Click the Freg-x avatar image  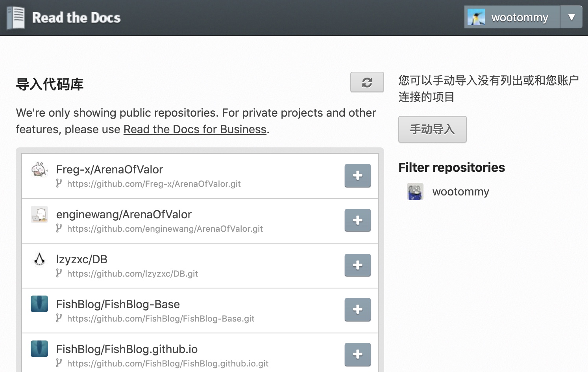(x=39, y=169)
